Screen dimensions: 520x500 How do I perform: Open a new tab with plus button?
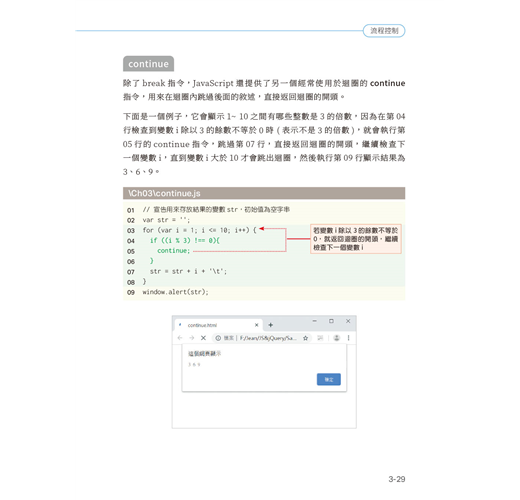pos(271,325)
